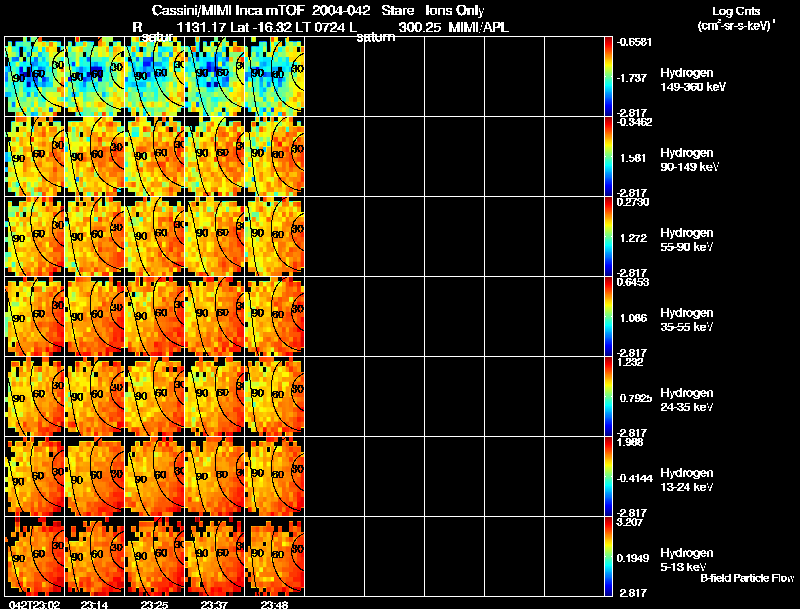Click the 1.086 color scale value

633,318
